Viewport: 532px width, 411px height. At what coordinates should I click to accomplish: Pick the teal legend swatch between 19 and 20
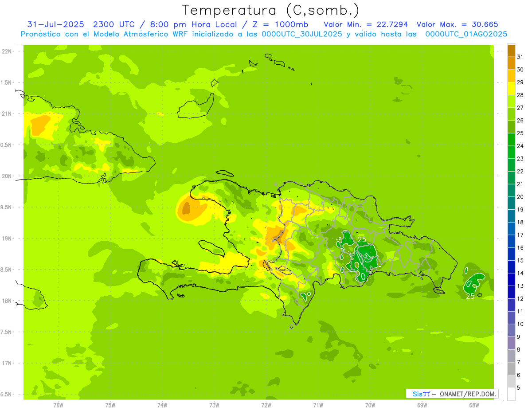pos(511,203)
